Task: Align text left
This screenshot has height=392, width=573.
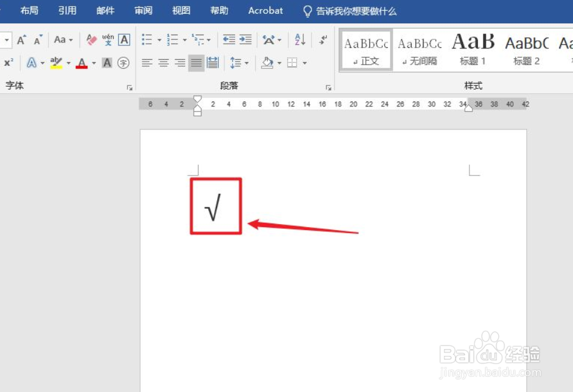Action: (147, 63)
